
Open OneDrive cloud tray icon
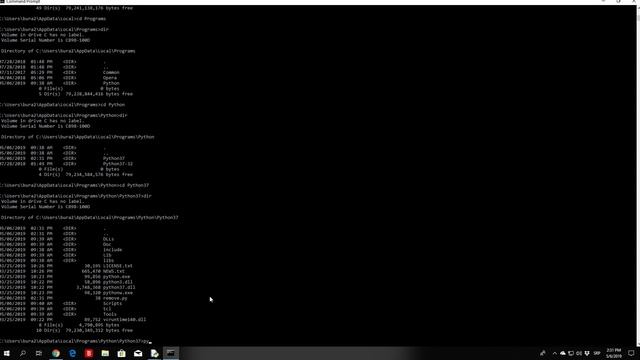tap(563, 353)
